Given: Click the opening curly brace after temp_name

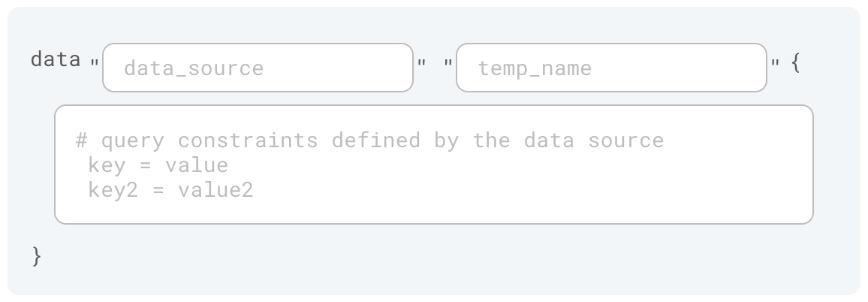Looking at the screenshot, I should [x=796, y=63].
